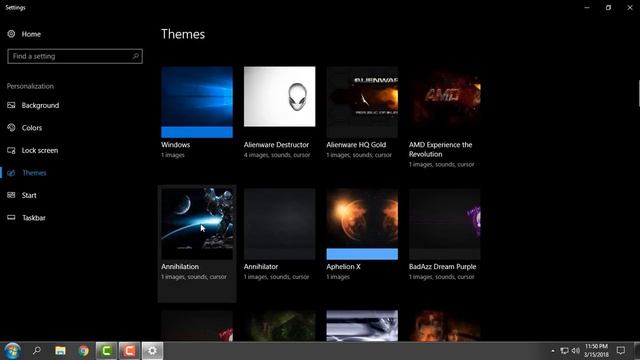Open File Explorer from the taskbar
This screenshot has height=360, width=640.
[60, 351]
